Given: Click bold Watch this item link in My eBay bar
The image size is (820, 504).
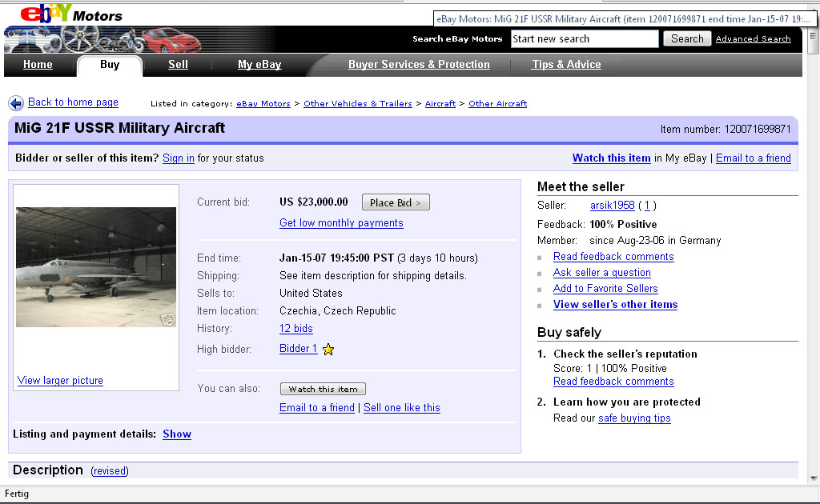Looking at the screenshot, I should 611,158.
